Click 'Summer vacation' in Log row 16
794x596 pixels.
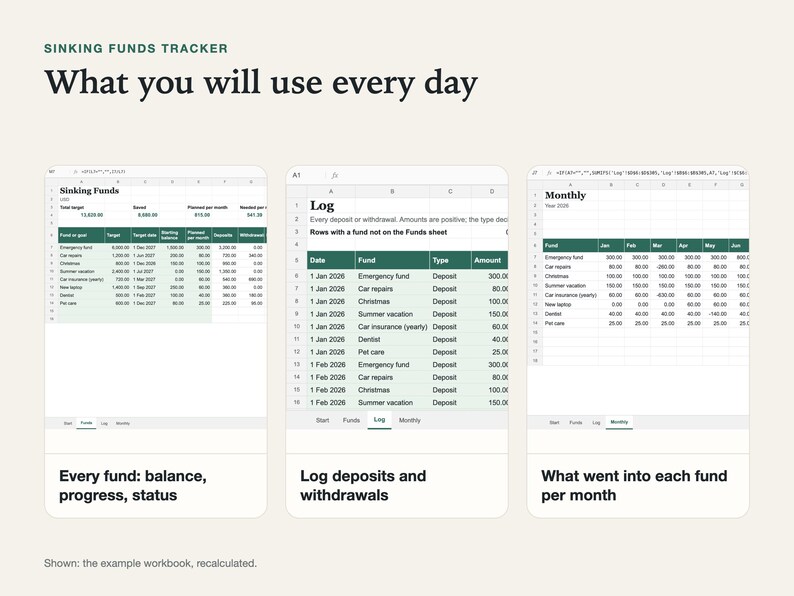coord(385,403)
